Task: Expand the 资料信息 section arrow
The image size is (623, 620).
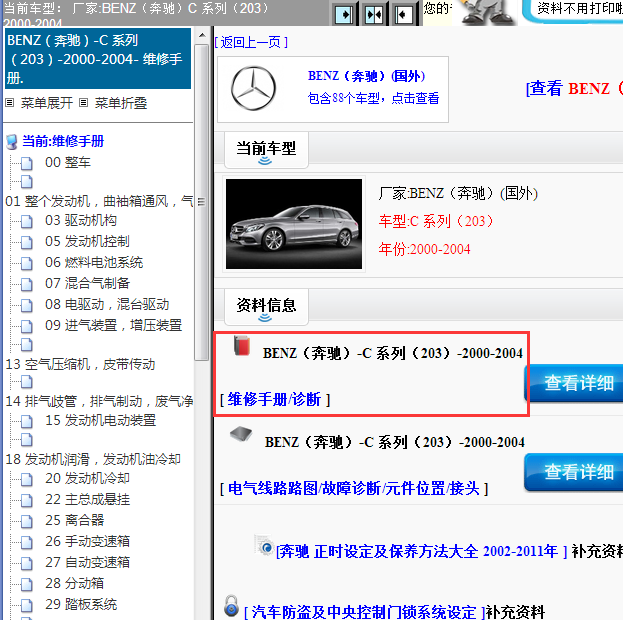Action: coord(265,317)
